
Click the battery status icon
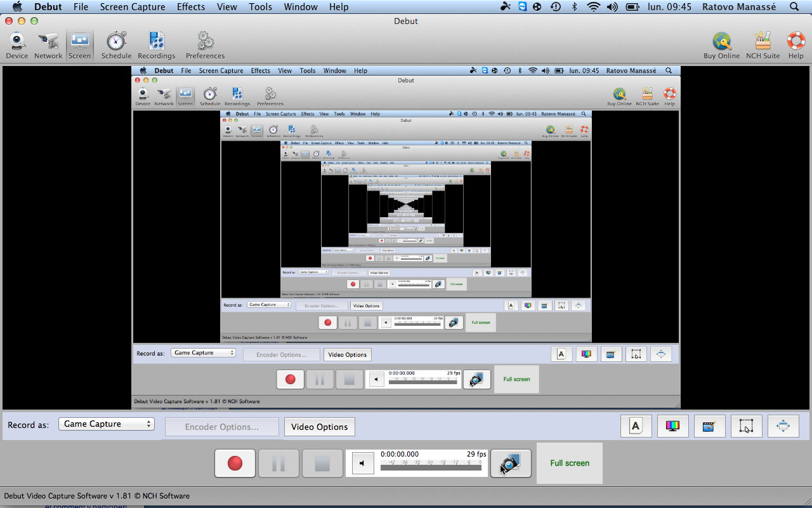pyautogui.click(x=632, y=7)
